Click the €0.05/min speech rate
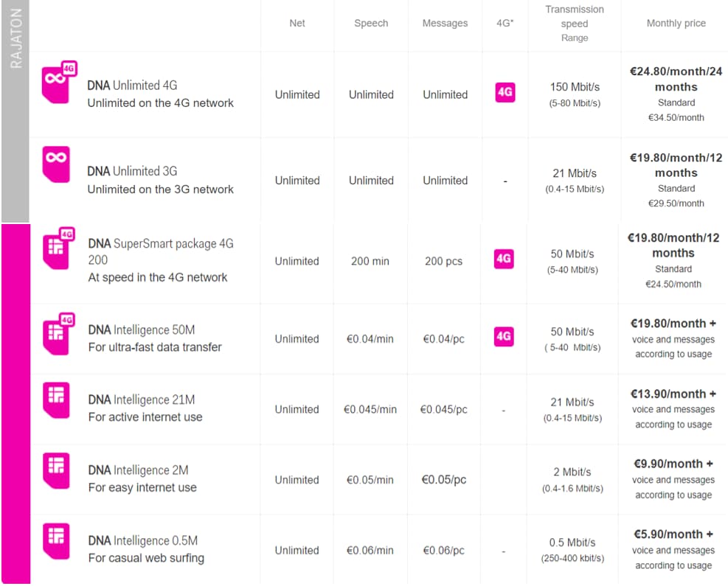Screen dimensions: 728x586 click(x=370, y=480)
